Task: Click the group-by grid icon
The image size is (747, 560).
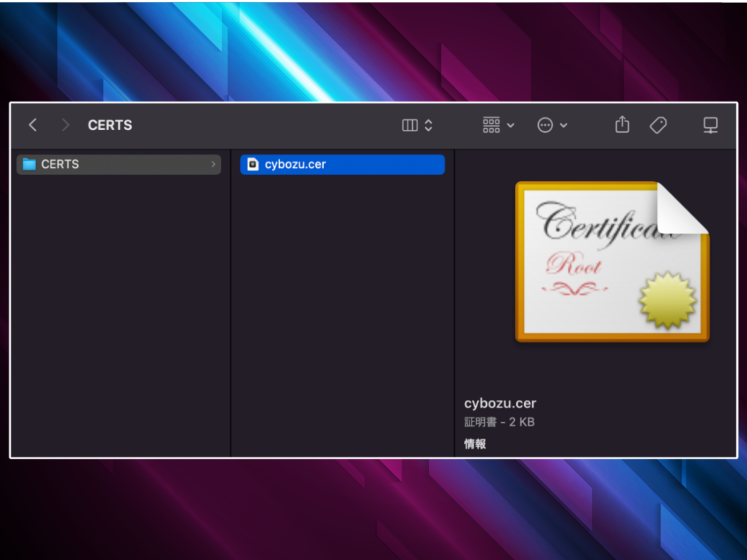Action: (x=491, y=125)
